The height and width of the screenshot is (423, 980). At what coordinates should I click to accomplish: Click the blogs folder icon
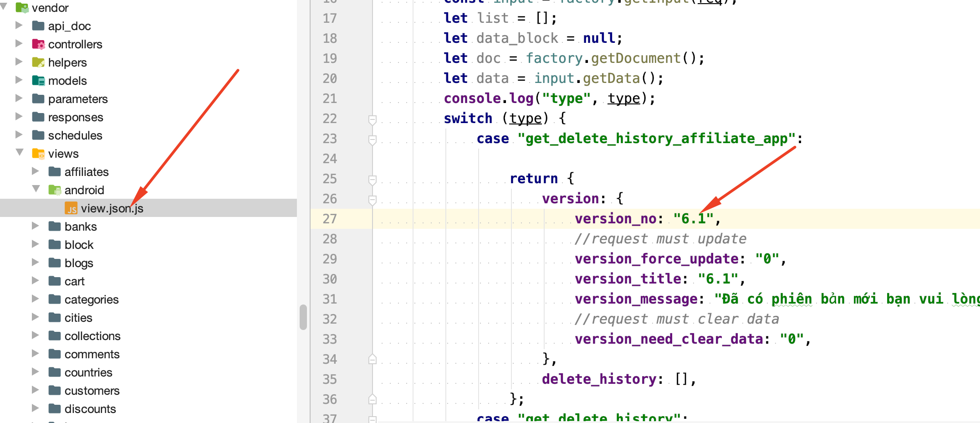[x=55, y=263]
